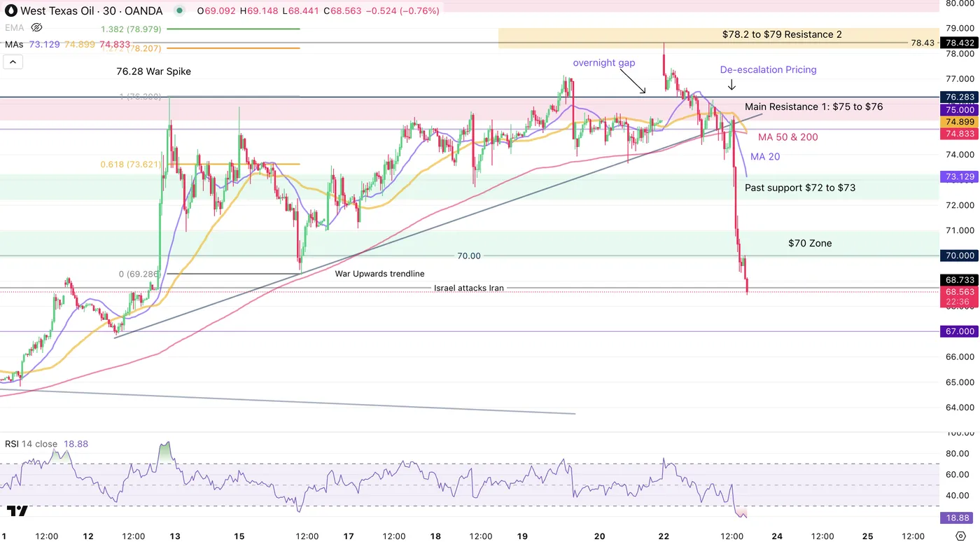Click date 15 on the time axis
This screenshot has height=542, width=980.
pyautogui.click(x=239, y=536)
